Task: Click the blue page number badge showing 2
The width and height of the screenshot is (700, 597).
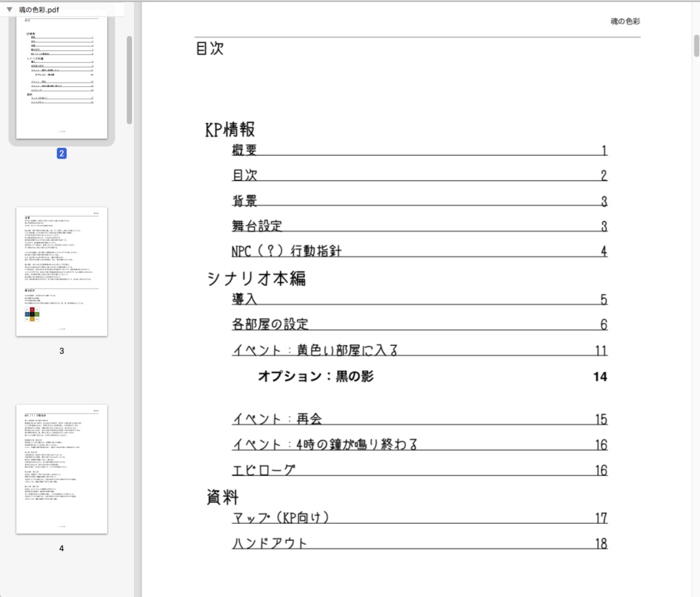Action: click(62, 153)
